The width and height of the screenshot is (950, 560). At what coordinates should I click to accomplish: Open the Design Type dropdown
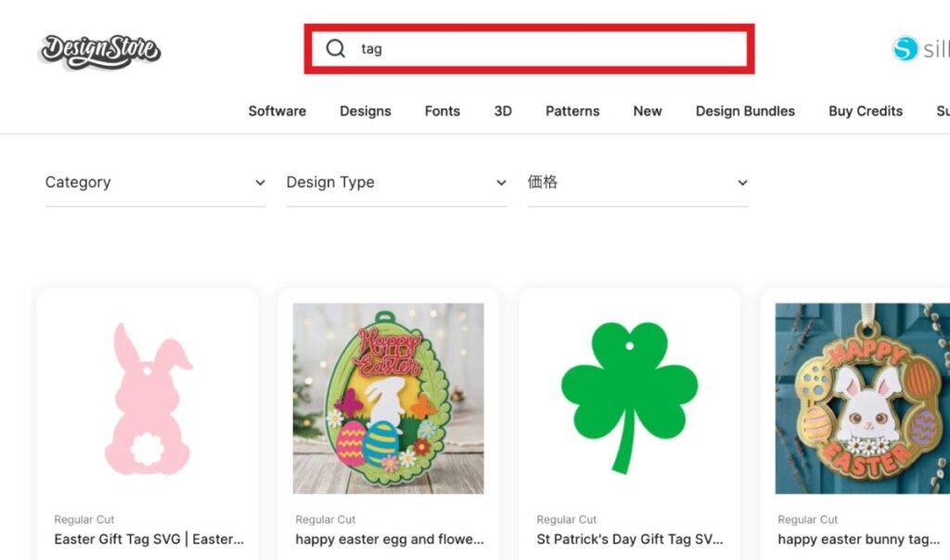tap(396, 183)
